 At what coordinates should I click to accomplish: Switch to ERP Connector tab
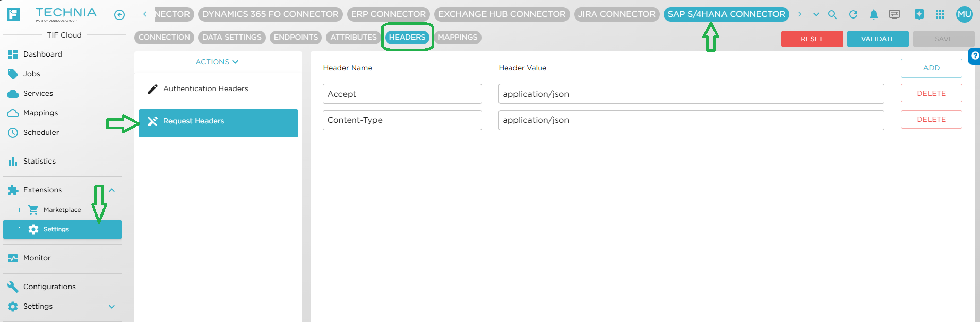click(388, 14)
